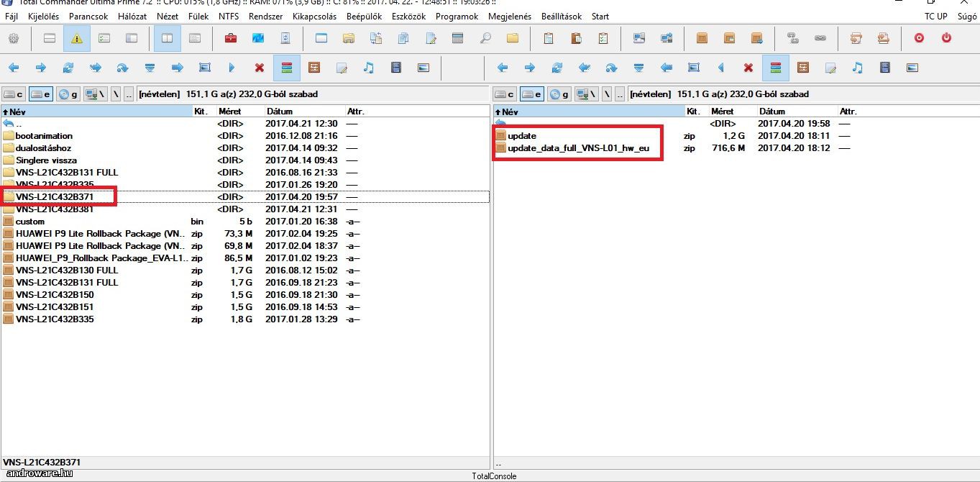
Task: Select CD drive g in right panel
Action: click(559, 94)
